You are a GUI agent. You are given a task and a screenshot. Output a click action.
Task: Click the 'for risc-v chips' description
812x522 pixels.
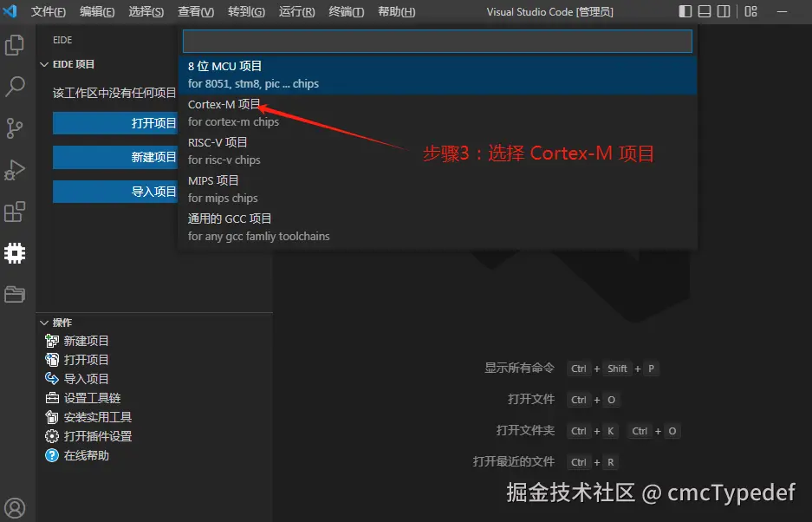tap(224, 160)
